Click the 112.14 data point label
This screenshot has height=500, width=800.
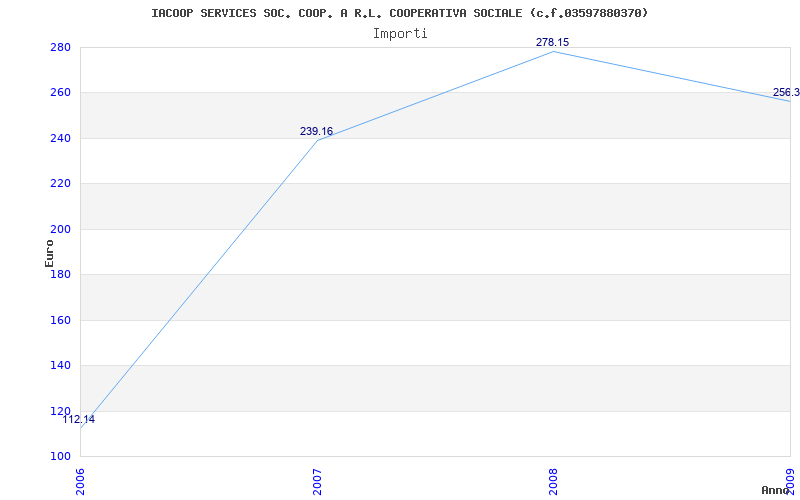coord(79,420)
